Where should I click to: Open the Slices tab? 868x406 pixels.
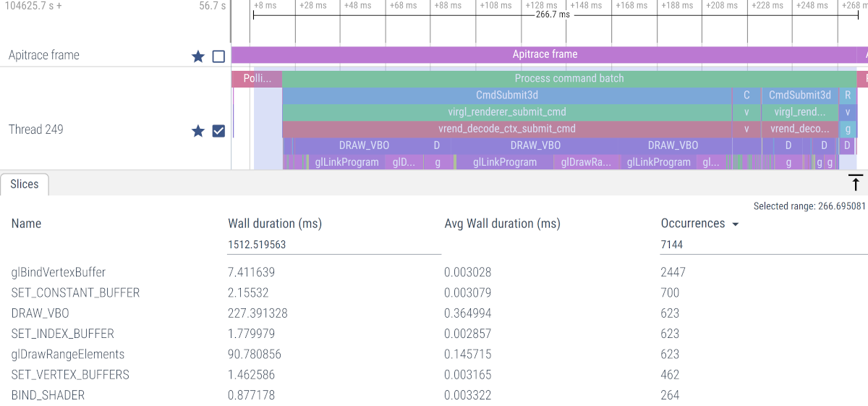click(25, 185)
